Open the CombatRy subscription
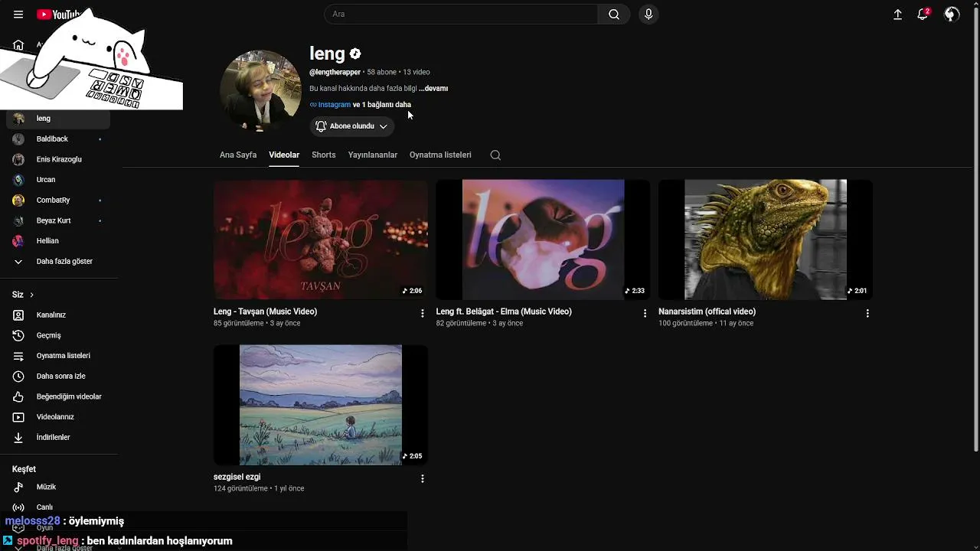 [x=58, y=201]
